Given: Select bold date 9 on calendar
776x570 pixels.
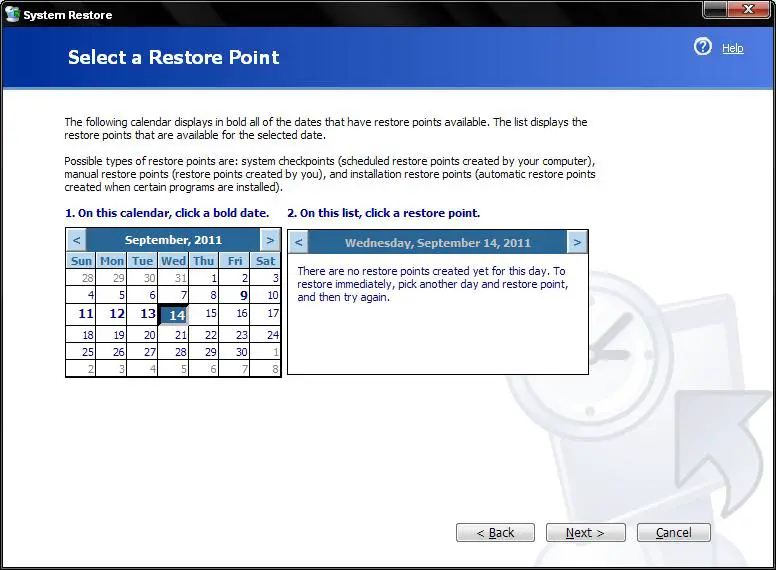Looking at the screenshot, I should pos(235,295).
